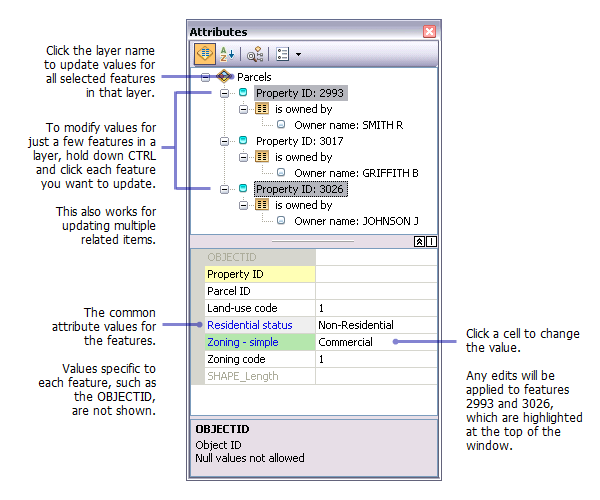Select Owner name: SMITH R
Viewport: 600px width, 500px height.
pyautogui.click(x=348, y=125)
